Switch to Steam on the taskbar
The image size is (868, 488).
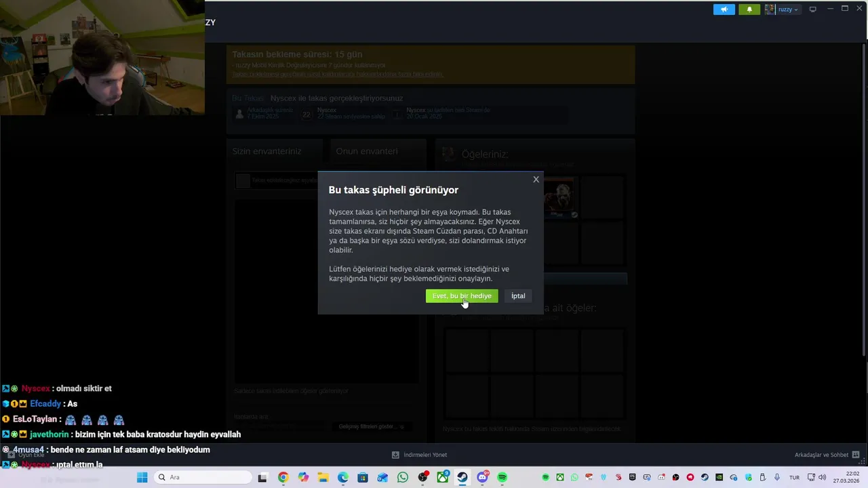[462, 477]
